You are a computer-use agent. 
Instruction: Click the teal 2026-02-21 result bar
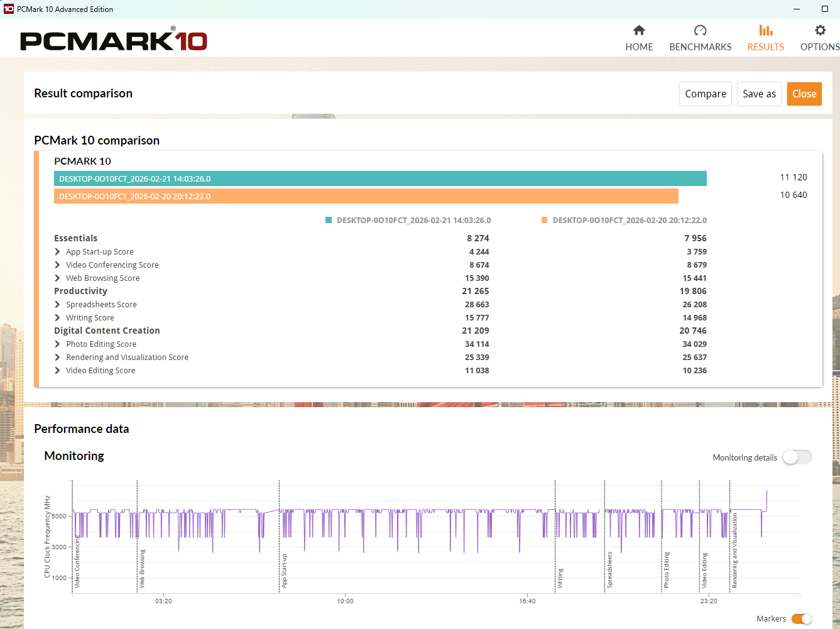[x=380, y=178]
